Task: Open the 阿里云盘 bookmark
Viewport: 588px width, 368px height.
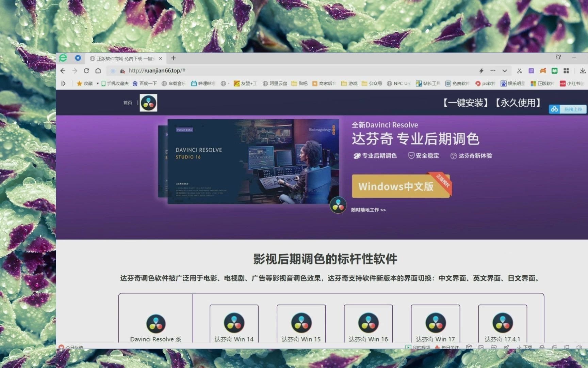Action: click(275, 83)
